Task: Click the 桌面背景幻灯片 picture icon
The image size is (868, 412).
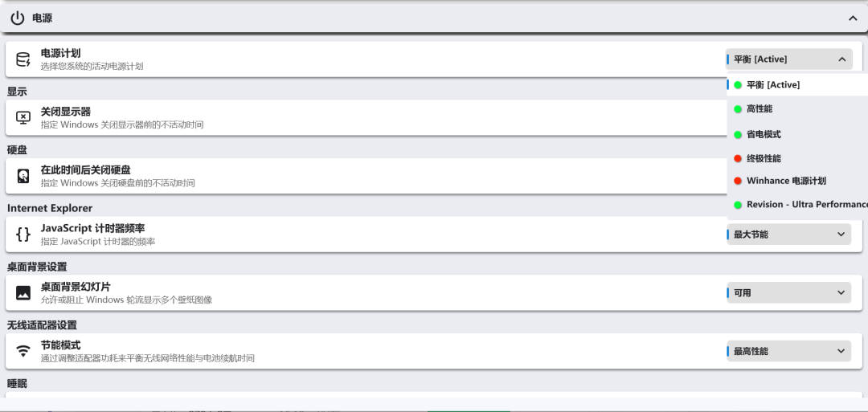Action: coord(23,293)
